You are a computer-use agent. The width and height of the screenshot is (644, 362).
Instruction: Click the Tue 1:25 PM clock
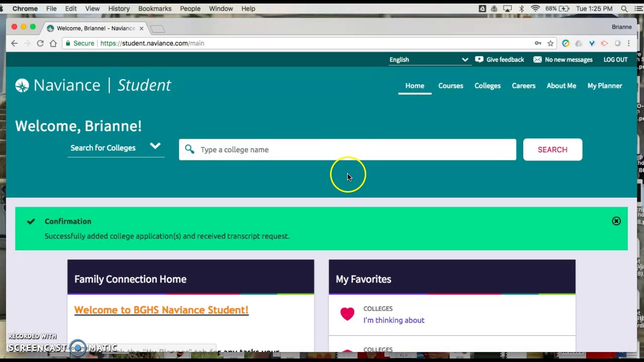(x=594, y=9)
